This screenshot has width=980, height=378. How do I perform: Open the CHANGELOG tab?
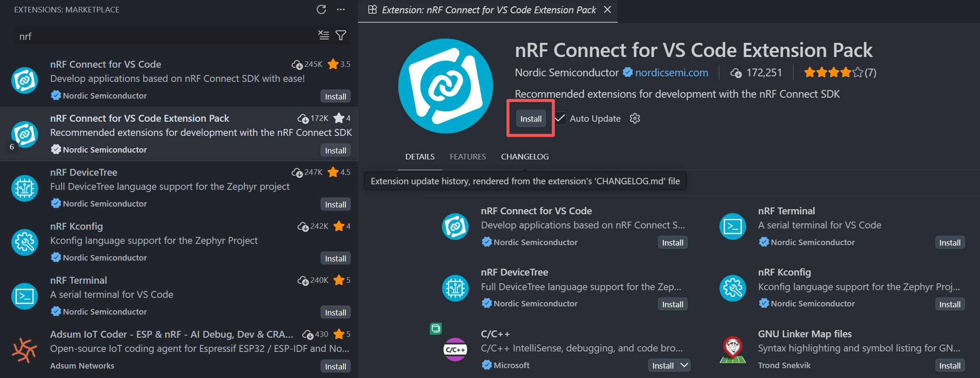(x=525, y=157)
